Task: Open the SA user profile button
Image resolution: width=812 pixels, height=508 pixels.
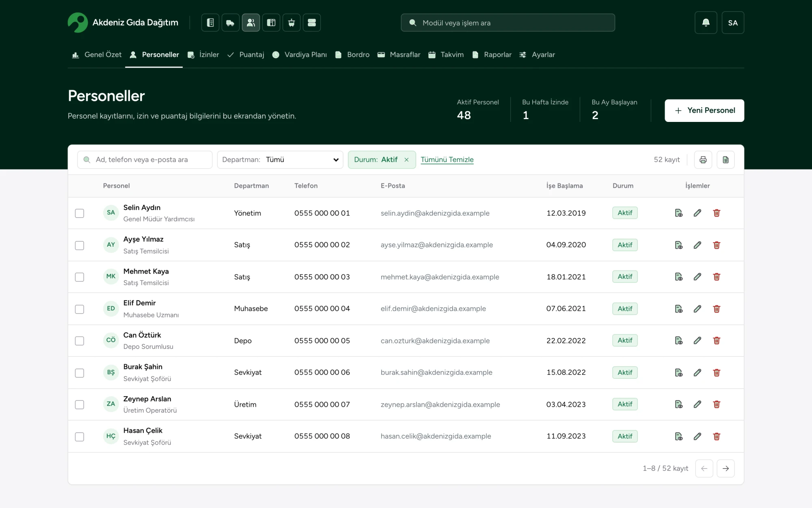Action: pyautogui.click(x=733, y=22)
